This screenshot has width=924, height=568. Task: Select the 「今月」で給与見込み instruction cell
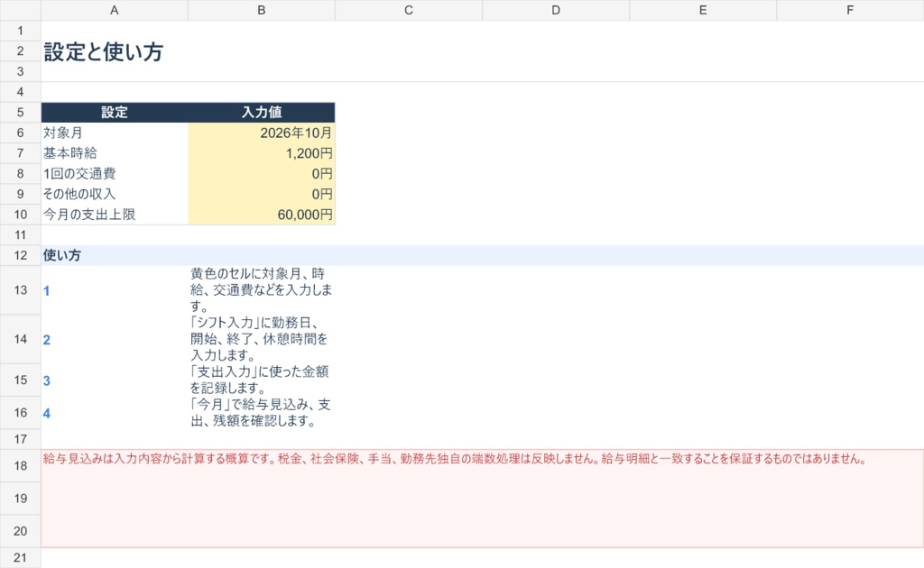click(262, 413)
